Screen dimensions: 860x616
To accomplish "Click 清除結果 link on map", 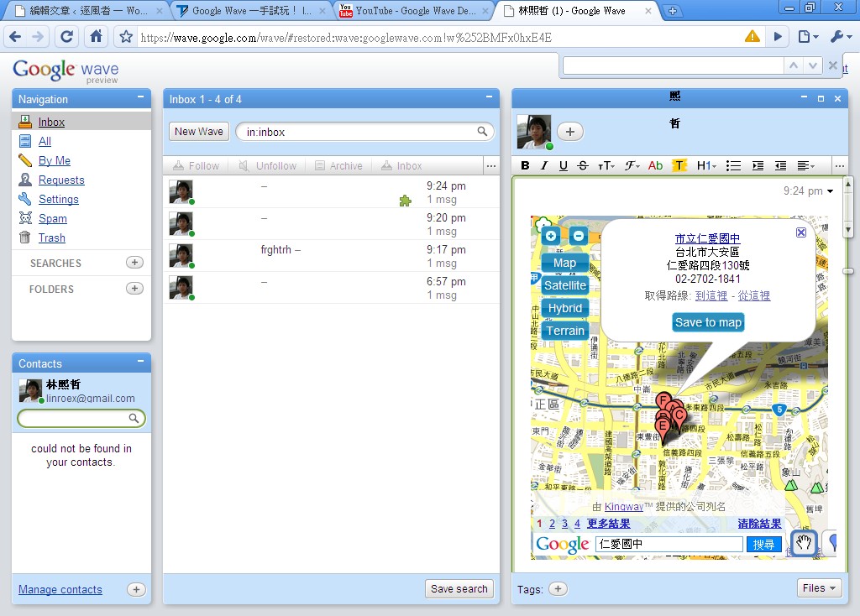I will (759, 524).
